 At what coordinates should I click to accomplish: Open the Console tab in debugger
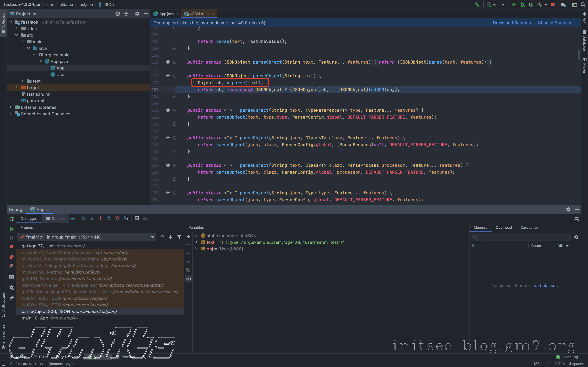click(x=56, y=218)
